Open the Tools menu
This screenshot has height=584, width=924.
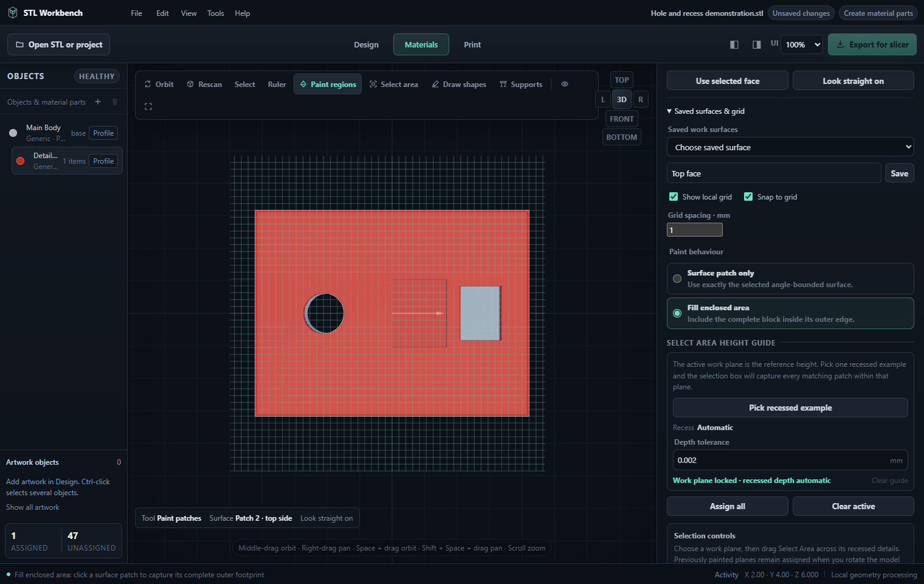(216, 13)
